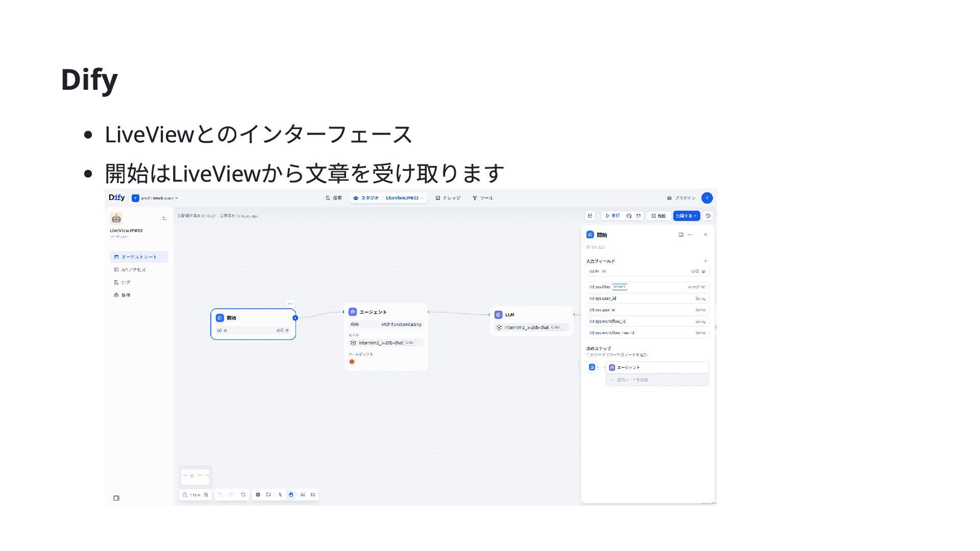Click MCP FunctionCalling strategy in agent node
The image size is (980, 551).
tap(386, 324)
